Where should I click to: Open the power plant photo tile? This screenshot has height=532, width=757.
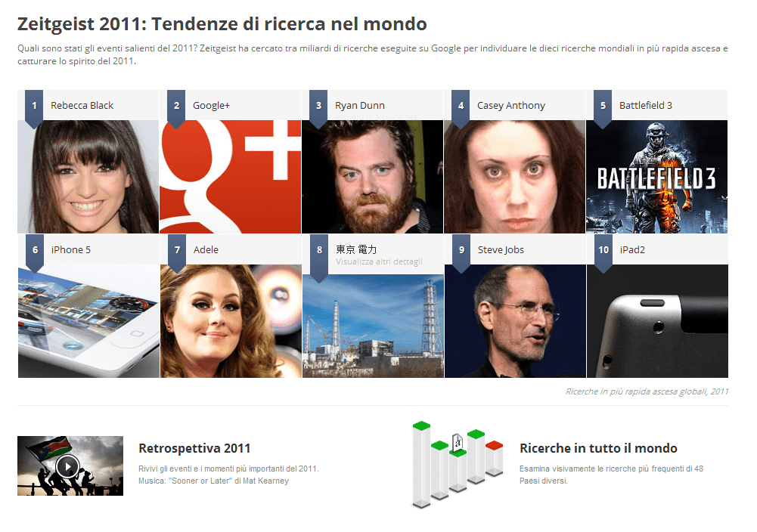pyautogui.click(x=373, y=326)
